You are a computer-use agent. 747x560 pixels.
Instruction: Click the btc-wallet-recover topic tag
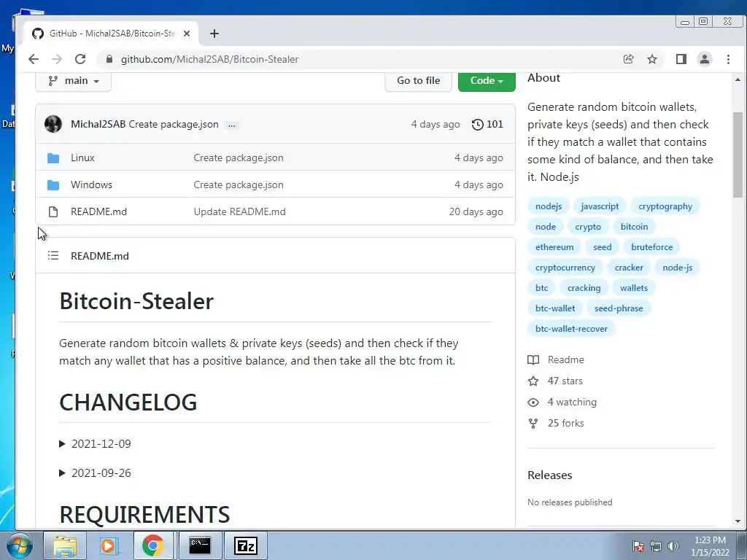571,329
